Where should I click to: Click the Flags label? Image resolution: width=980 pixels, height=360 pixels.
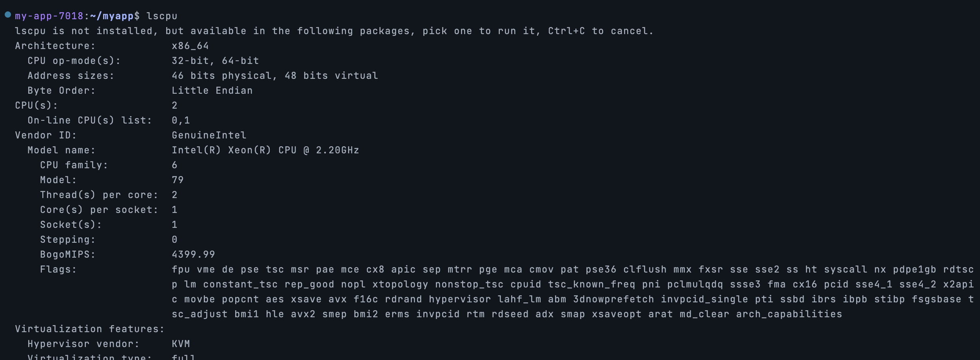(58, 269)
